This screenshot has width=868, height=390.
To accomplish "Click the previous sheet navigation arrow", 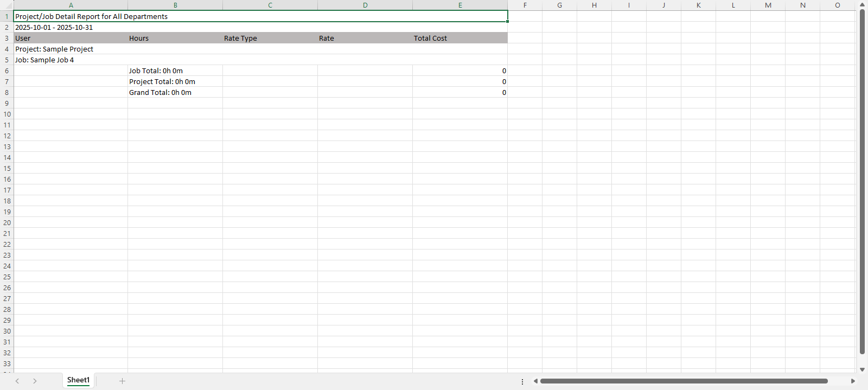I will pos(17,381).
